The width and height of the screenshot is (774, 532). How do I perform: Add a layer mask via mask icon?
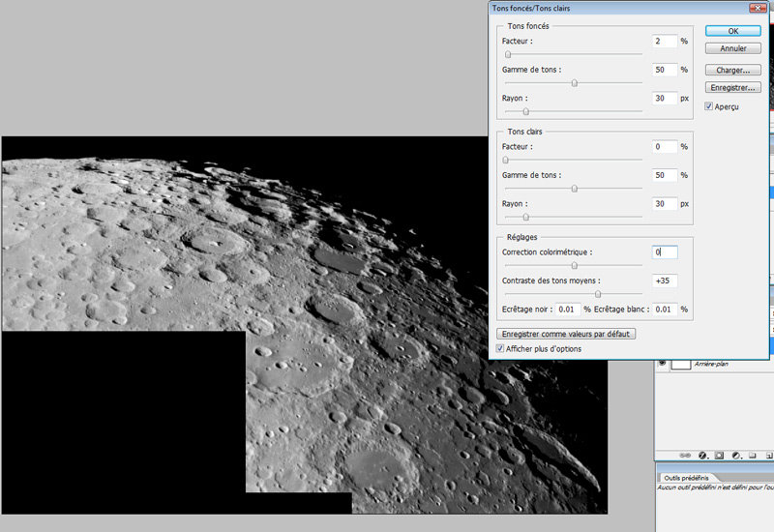click(x=719, y=456)
